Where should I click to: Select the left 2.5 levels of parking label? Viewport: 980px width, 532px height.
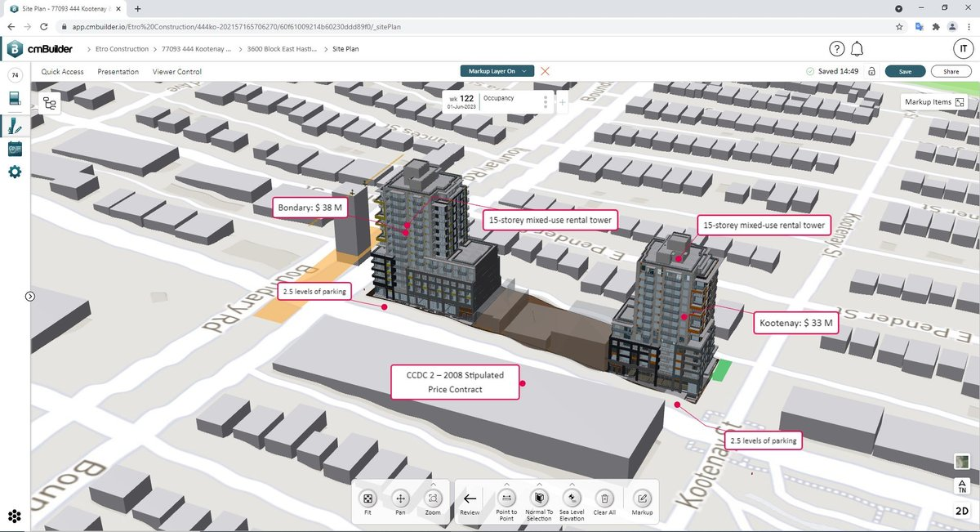(x=315, y=291)
